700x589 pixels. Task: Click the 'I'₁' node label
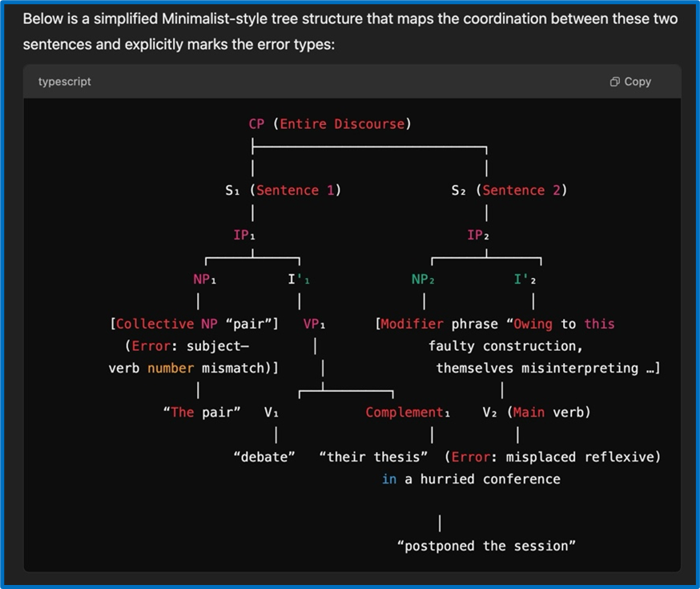pos(299,280)
